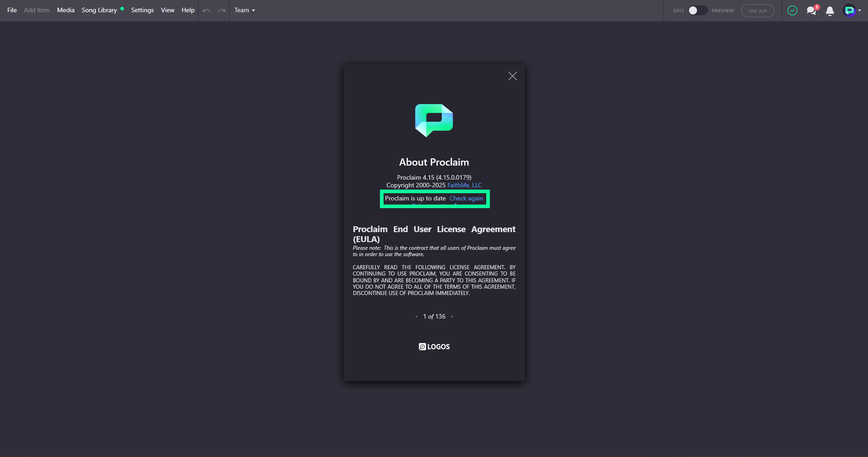Click the green sync status checkmark icon
Viewport: 868px width, 457px height.
tap(792, 10)
